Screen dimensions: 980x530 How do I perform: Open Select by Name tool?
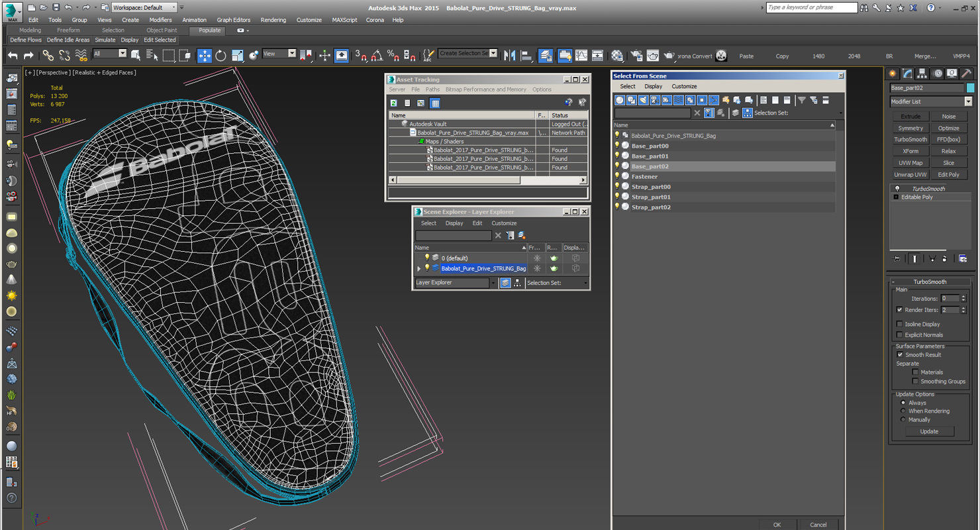152,56
